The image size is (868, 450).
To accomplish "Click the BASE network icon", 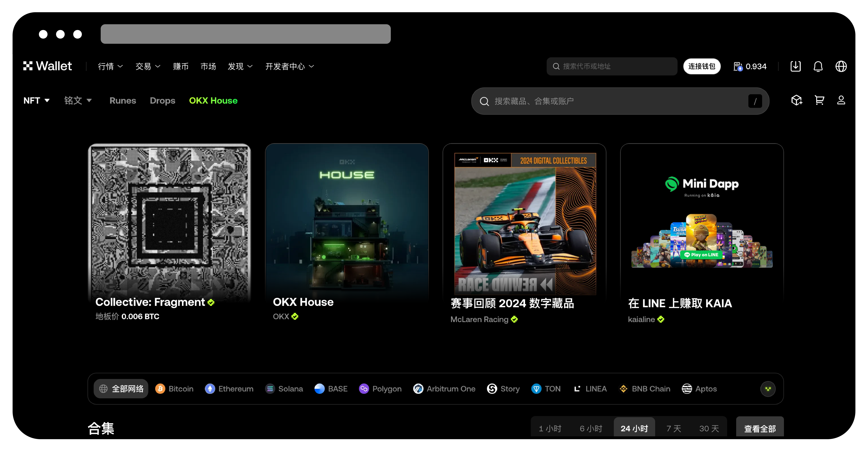I will coord(319,389).
